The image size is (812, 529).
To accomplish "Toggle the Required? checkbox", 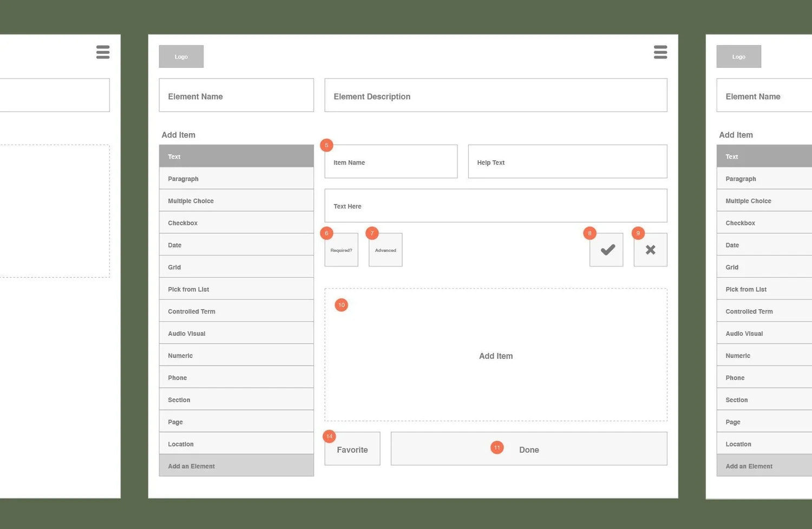I will pos(341,250).
